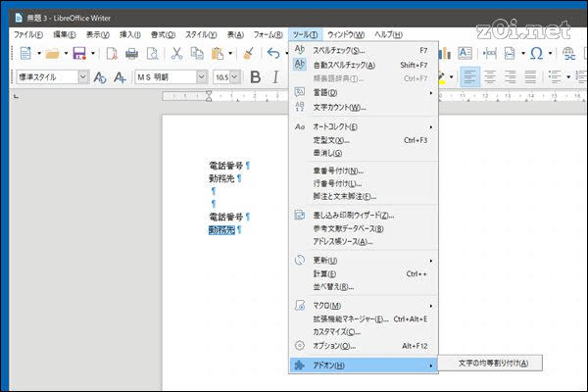
Task: Click the Omega special character icon
Action: 536,53
